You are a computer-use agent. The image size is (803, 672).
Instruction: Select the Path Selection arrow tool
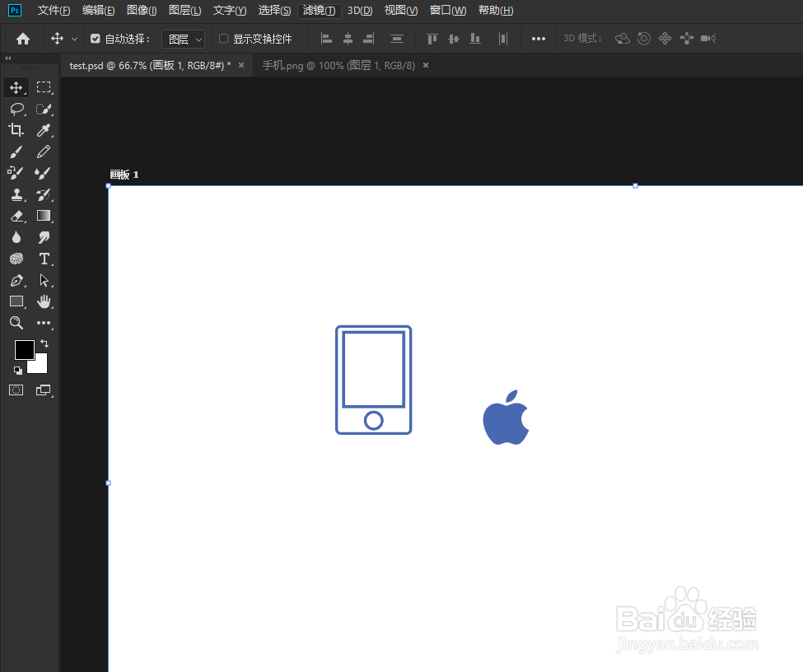coord(44,280)
